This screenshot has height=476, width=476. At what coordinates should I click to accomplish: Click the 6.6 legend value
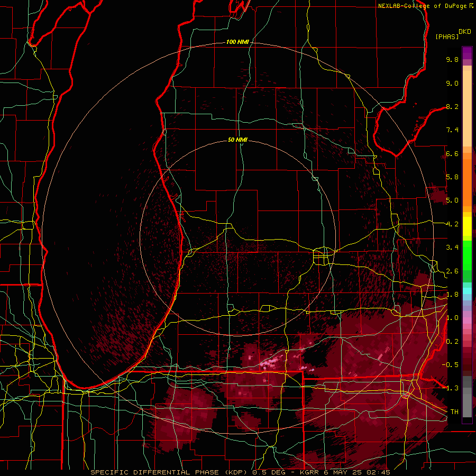pyautogui.click(x=452, y=153)
